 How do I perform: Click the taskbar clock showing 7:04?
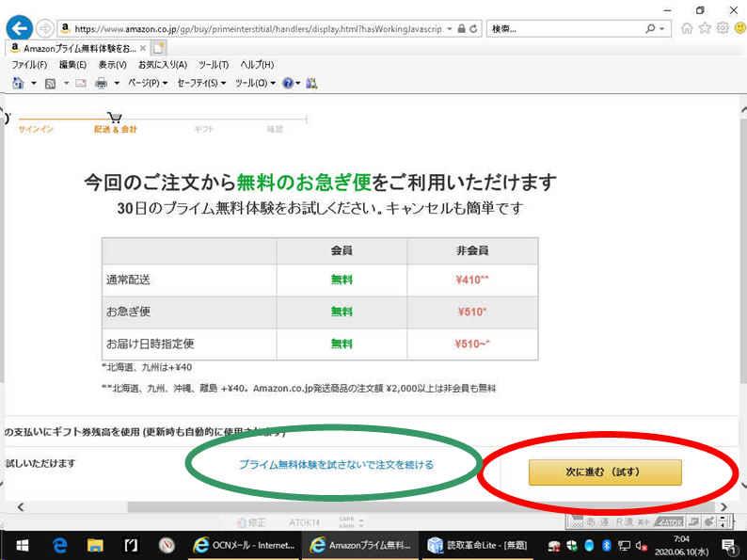click(x=681, y=545)
